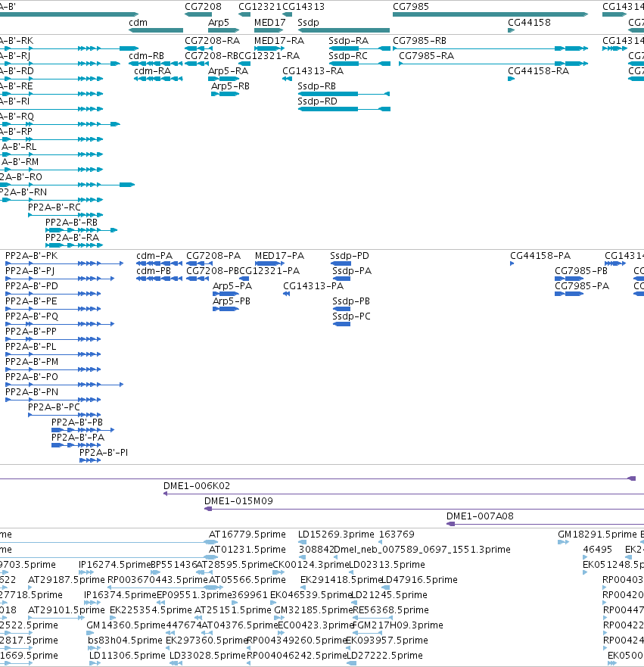Image resolution: width=644 pixels, height=667 pixels.
Task: Select protein CG7985-PB
Action: [569, 279]
